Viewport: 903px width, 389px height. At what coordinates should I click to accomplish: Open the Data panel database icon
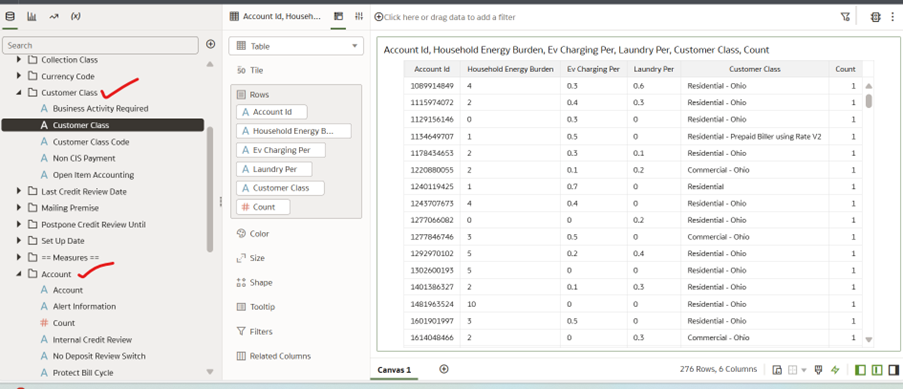coord(10,17)
